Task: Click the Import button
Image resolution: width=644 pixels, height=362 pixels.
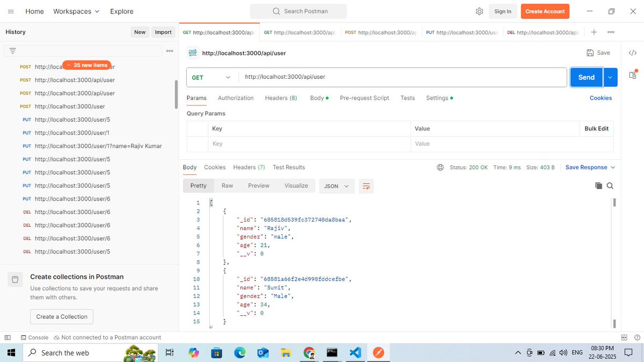Action: 163,32
